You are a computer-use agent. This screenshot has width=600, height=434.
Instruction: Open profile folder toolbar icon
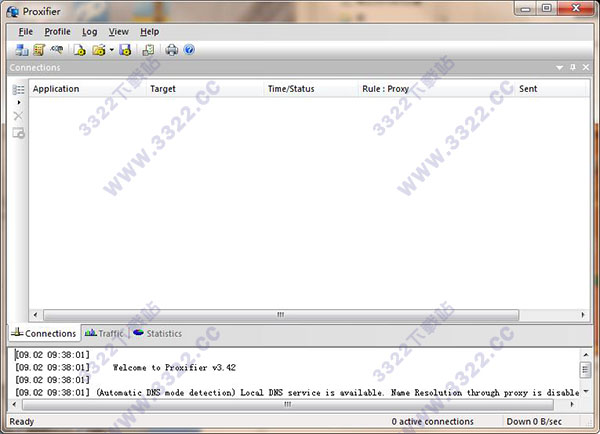tap(99, 50)
